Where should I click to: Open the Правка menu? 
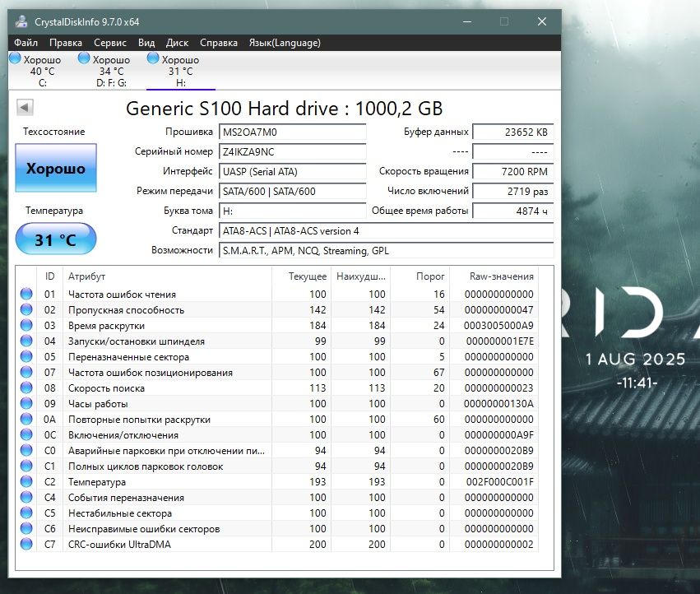pyautogui.click(x=66, y=43)
